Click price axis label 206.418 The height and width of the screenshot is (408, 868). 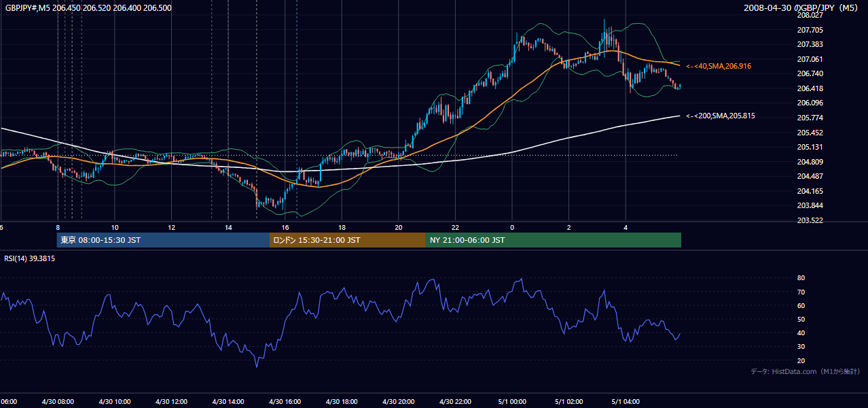(x=809, y=88)
